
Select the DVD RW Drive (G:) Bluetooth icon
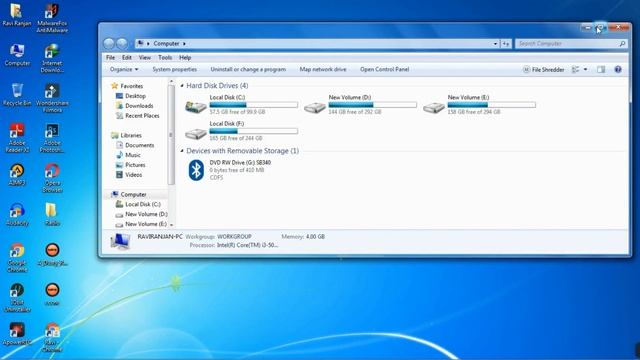pos(196,170)
